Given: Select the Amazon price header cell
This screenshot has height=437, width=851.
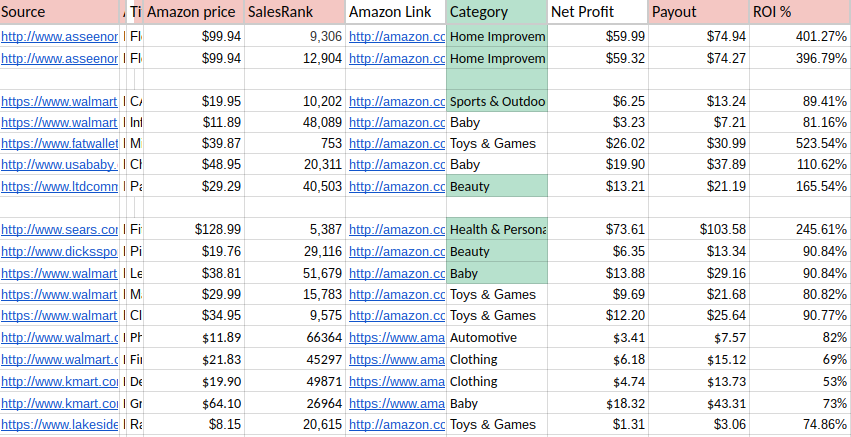Looking at the screenshot, I should point(194,13).
